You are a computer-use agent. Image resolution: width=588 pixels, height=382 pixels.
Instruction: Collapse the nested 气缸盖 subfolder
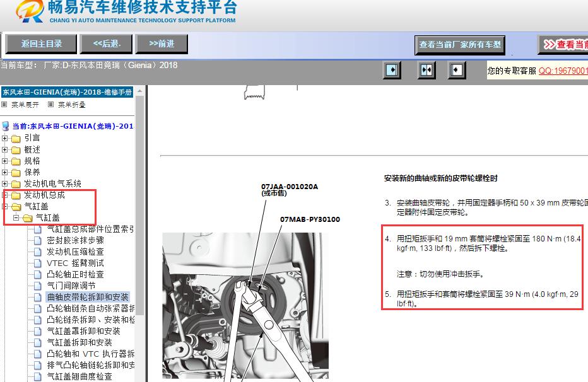click(x=16, y=217)
